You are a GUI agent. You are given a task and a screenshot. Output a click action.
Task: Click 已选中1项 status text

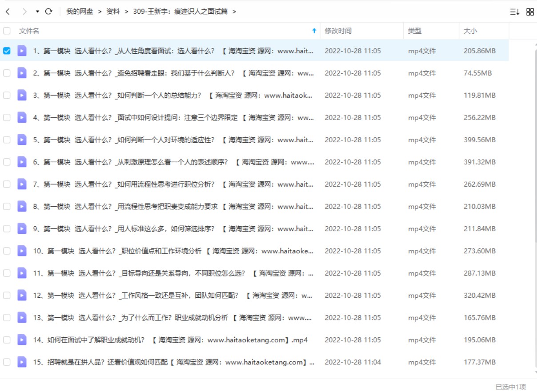pyautogui.click(x=511, y=387)
